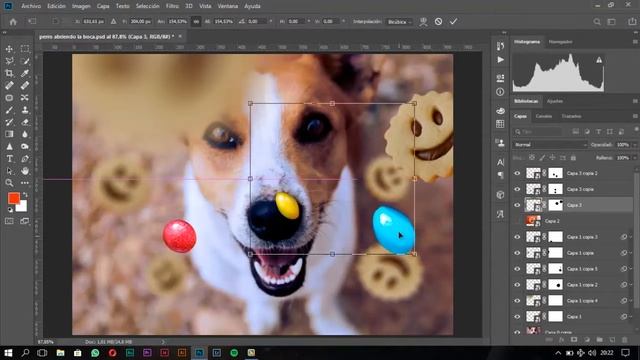Select the Zoom tool
The image size is (640, 360).
tap(9, 183)
